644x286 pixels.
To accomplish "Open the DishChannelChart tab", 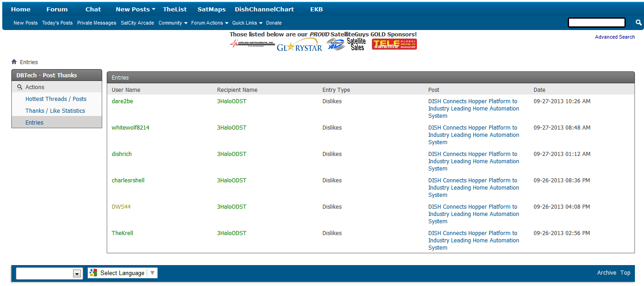I will click(x=264, y=9).
